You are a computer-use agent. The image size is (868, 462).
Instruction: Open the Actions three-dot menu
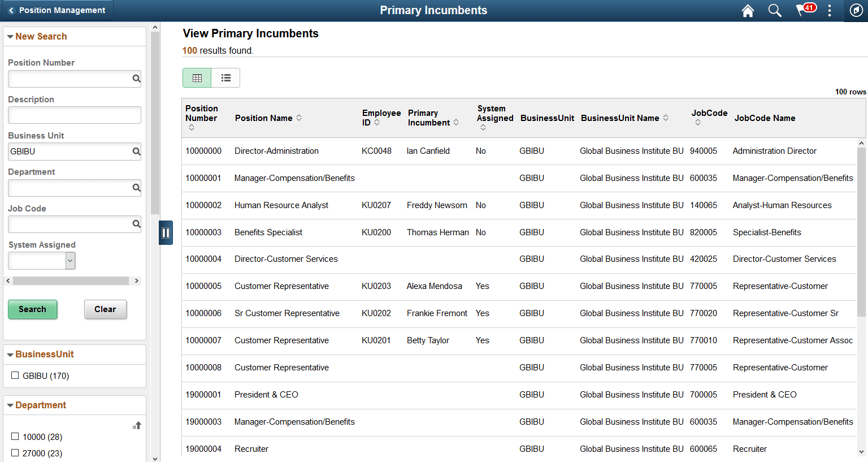(x=829, y=10)
